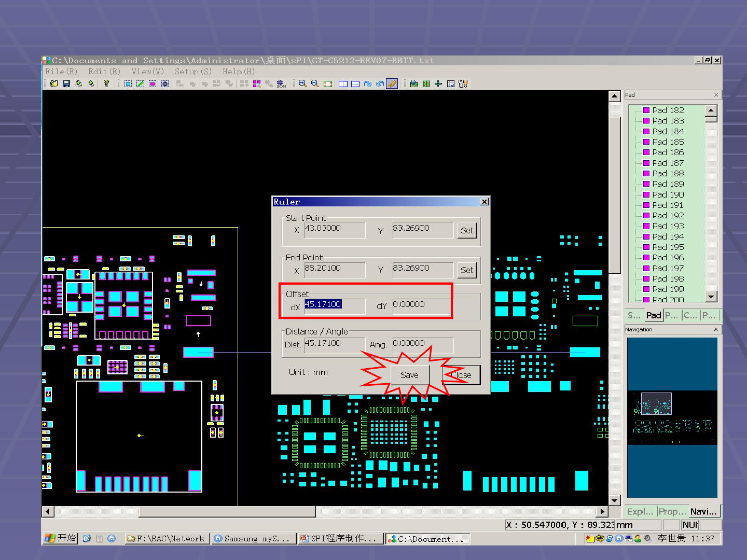Open F:\BAC\Network taskbar window
The width and height of the screenshot is (747, 560).
pos(167,539)
